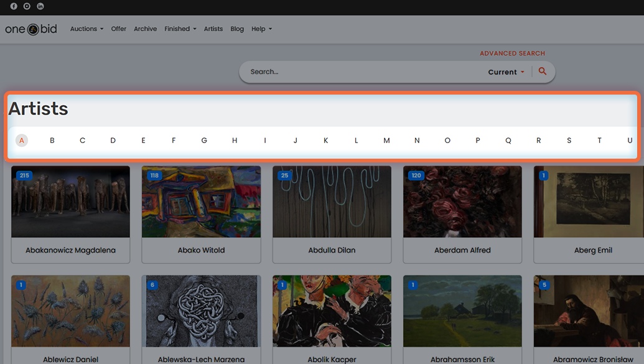The image size is (644, 364).
Task: Click the 6 badge on Ablewska-Lech card
Action: click(x=152, y=285)
